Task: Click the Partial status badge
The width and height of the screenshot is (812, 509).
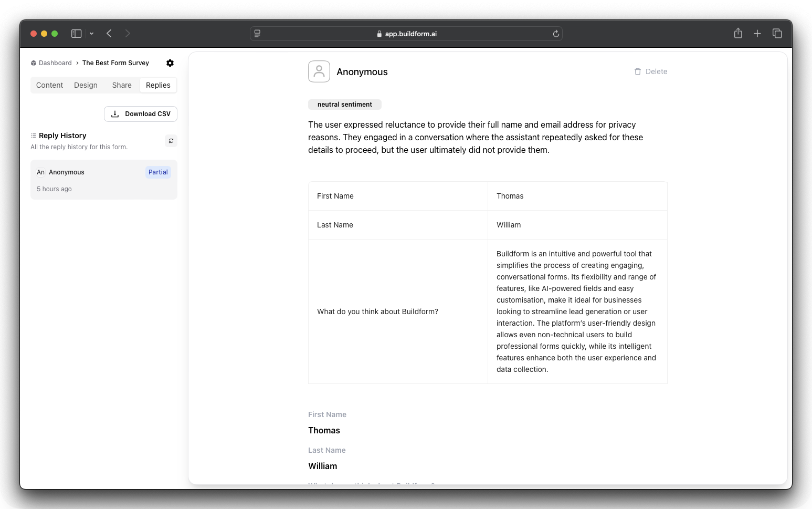Action: [158, 172]
